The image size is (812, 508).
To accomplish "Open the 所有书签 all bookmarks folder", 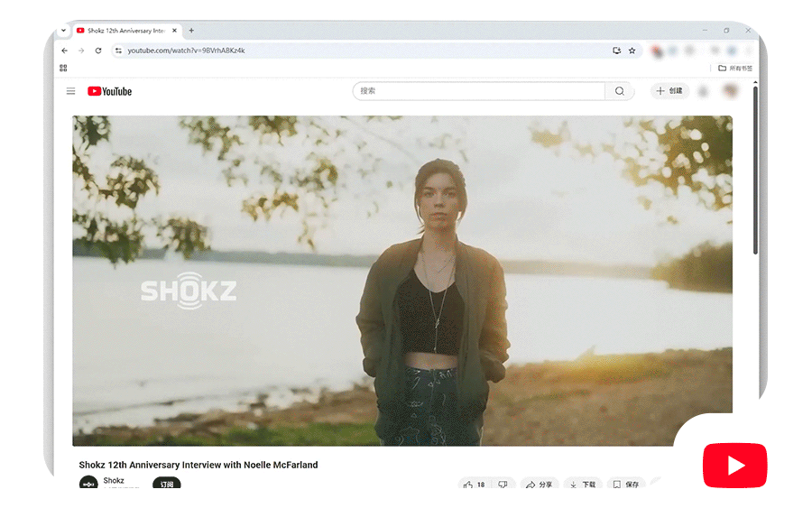I will tap(735, 68).
